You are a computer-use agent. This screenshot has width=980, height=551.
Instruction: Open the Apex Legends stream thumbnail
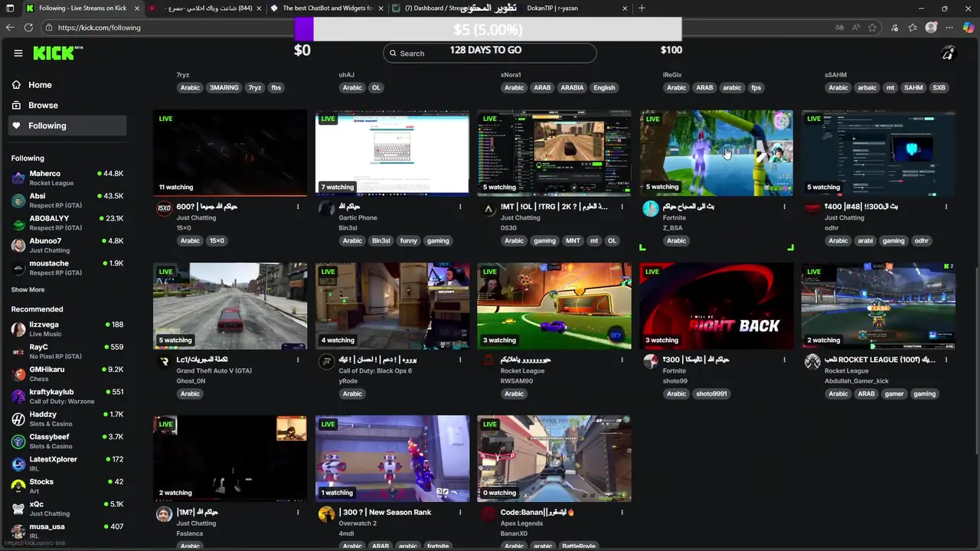[x=554, y=459]
